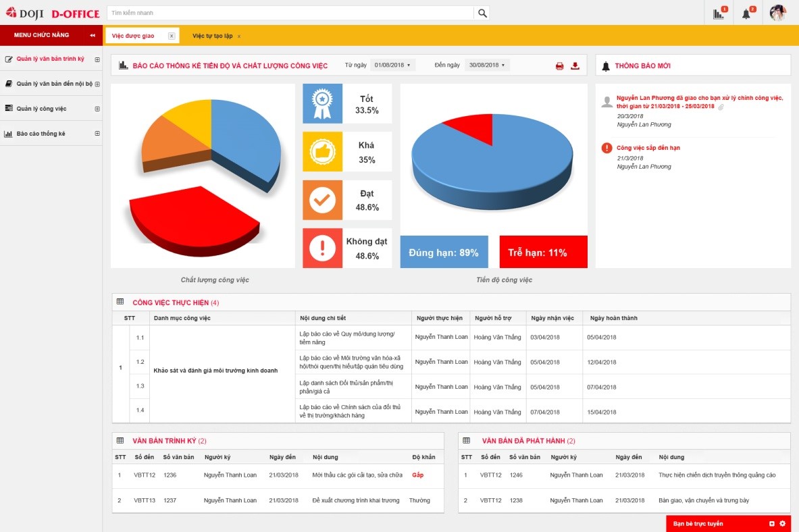The image size is (799, 532).
Task: Expand Quản lý văn bản trình ký menu
Action: click(x=97, y=59)
